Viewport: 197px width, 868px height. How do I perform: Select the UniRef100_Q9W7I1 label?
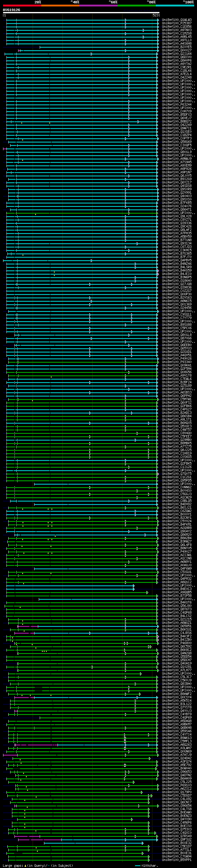pos(177,128)
